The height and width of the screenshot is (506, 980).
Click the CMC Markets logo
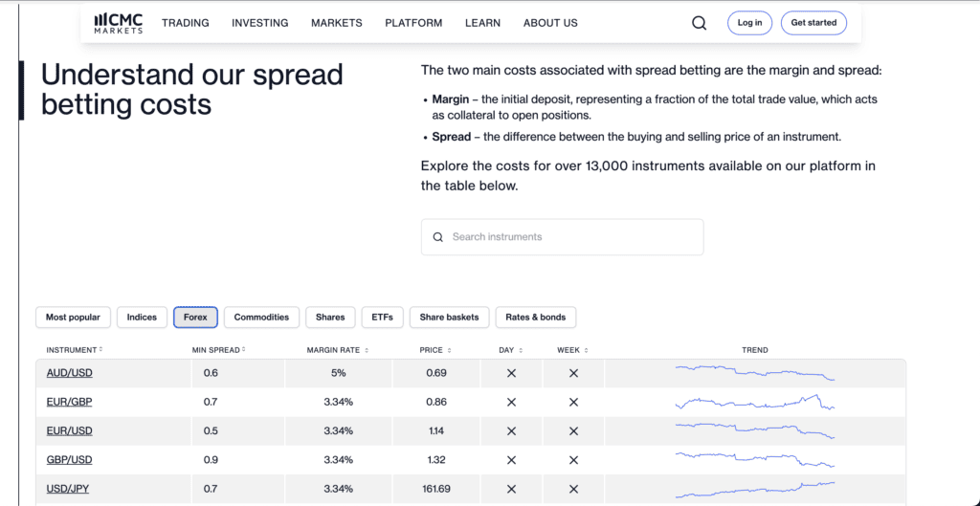pos(118,23)
